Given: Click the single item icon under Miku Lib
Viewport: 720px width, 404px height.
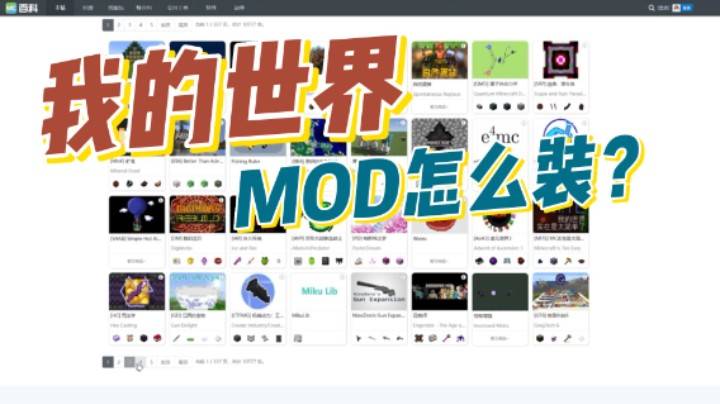Looking at the screenshot, I should [298, 338].
